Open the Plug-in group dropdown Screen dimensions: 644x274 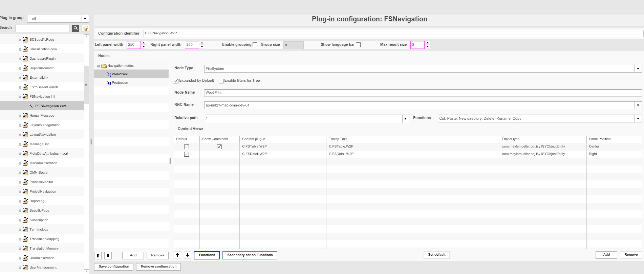(x=85, y=19)
